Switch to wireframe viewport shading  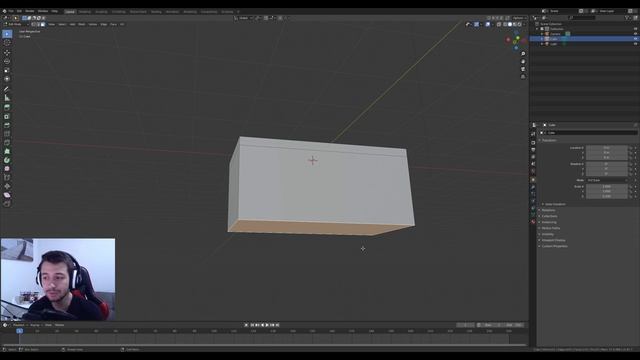pyautogui.click(x=505, y=24)
